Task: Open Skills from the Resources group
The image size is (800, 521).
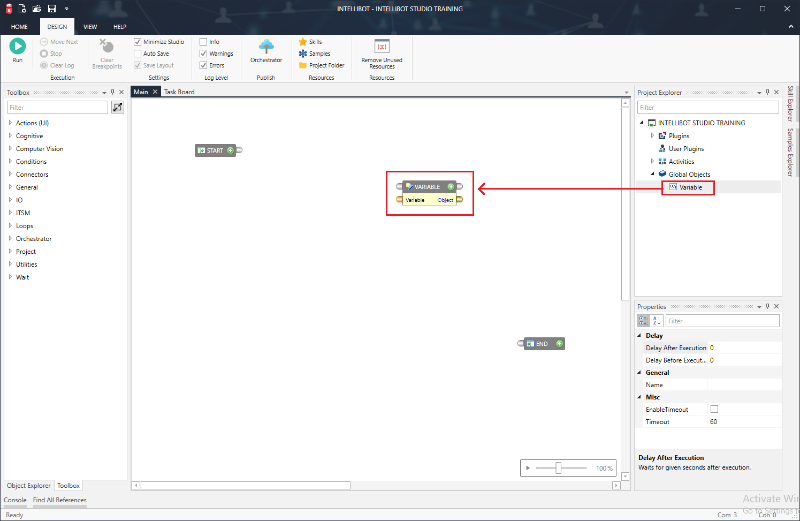Action: coord(317,41)
